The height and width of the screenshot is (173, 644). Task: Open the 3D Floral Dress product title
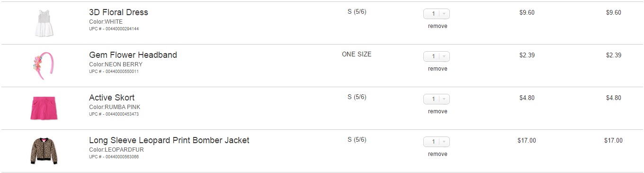point(118,12)
